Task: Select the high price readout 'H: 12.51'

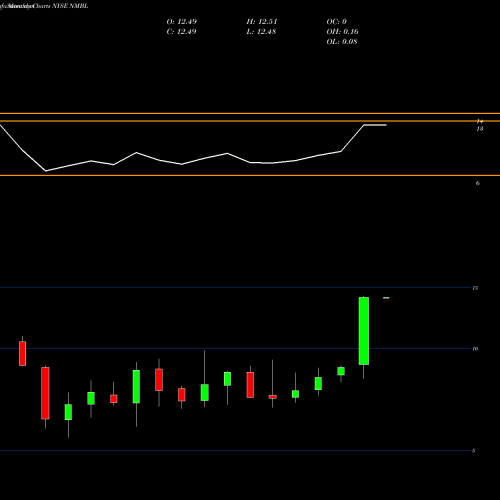Action: point(262,22)
